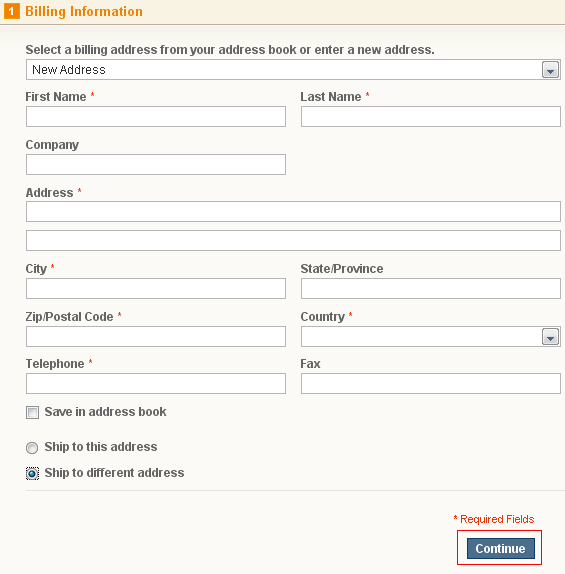565x574 pixels.
Task: Click the Continue button
Action: [x=501, y=548]
